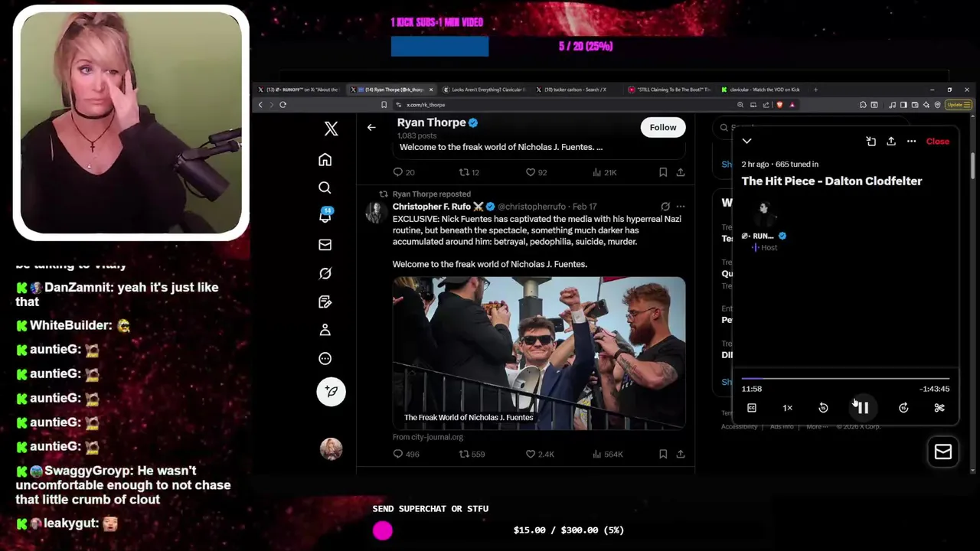Open Grok explain icon on Rufo post
Image resolution: width=980 pixels, height=551 pixels.
point(665,207)
